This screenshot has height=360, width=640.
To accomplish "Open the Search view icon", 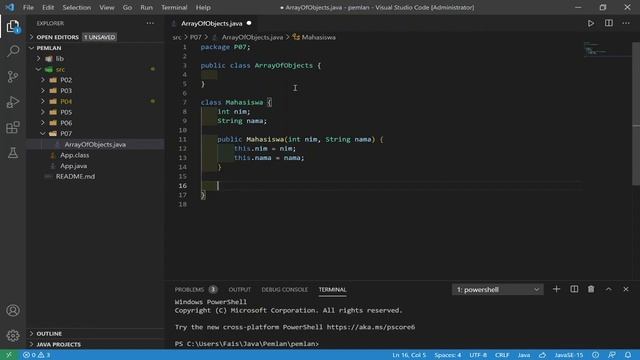I will pyautogui.click(x=13, y=51).
